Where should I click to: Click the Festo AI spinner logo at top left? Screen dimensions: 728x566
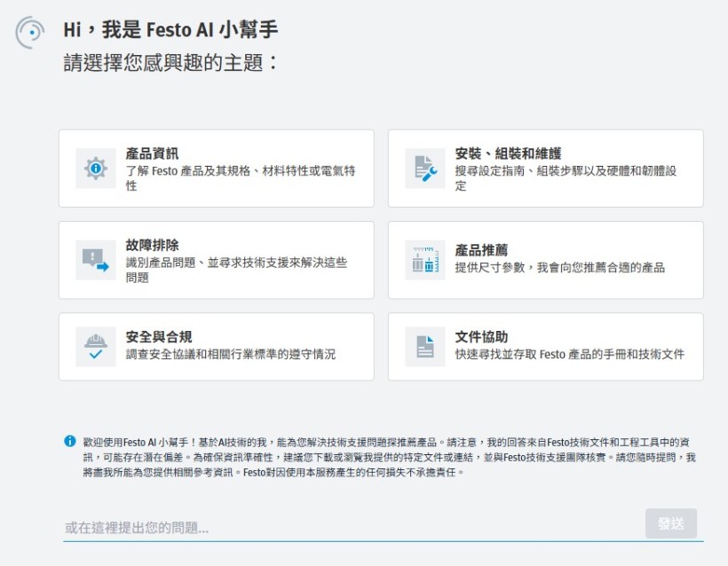pyautogui.click(x=29, y=33)
